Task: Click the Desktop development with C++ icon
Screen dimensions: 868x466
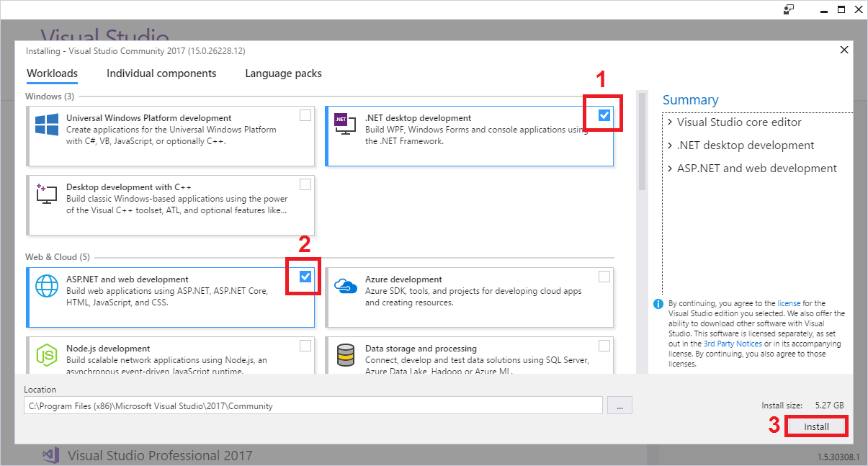Action: tap(47, 193)
